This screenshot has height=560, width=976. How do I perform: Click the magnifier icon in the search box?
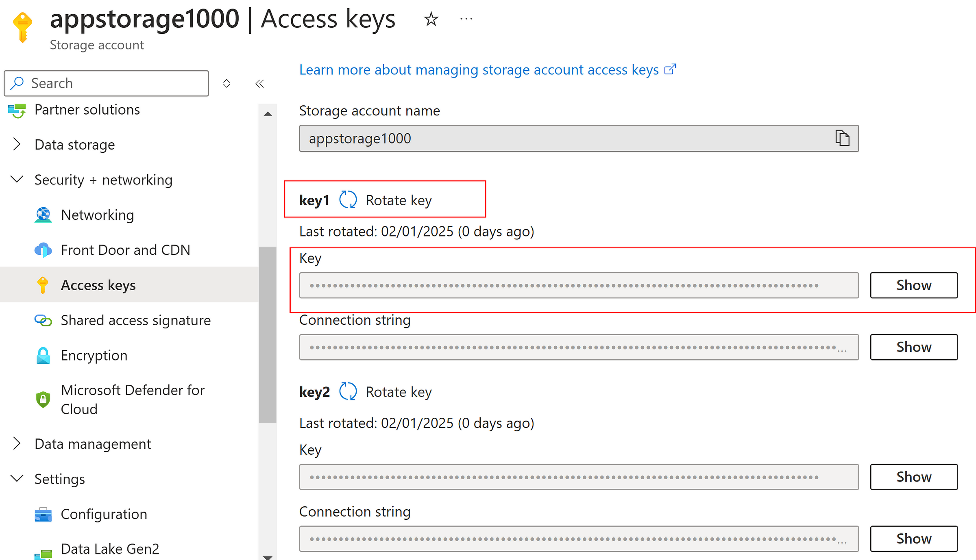pos(17,83)
